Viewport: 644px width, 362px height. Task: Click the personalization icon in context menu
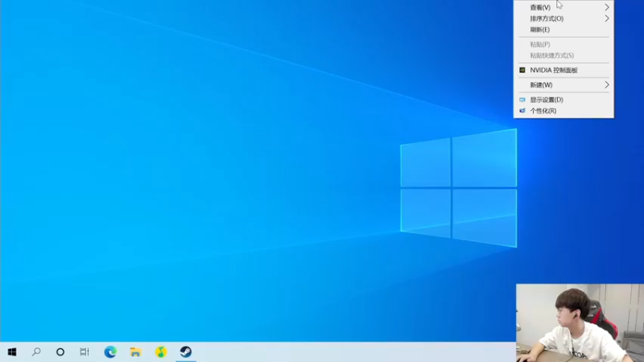(522, 111)
